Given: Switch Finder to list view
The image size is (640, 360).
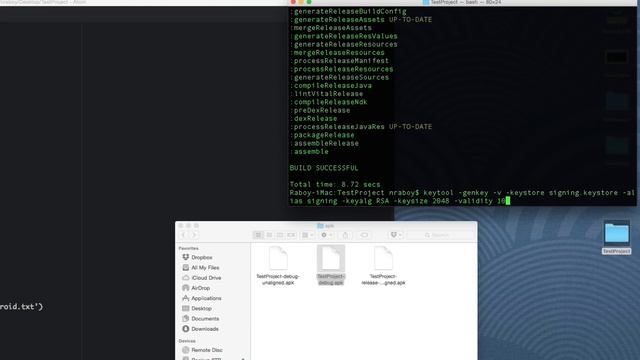Looking at the screenshot, I should pos(269,235).
